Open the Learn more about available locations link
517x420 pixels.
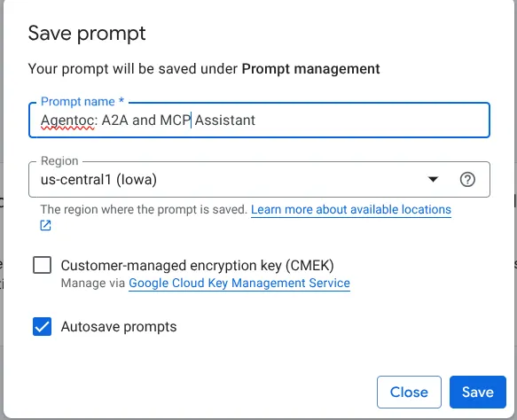pos(351,209)
